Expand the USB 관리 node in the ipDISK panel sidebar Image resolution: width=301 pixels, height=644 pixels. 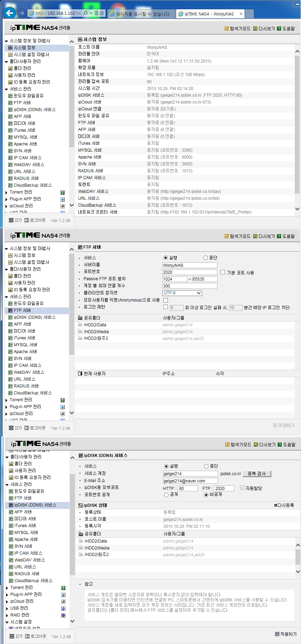pyautogui.click(x=7, y=608)
